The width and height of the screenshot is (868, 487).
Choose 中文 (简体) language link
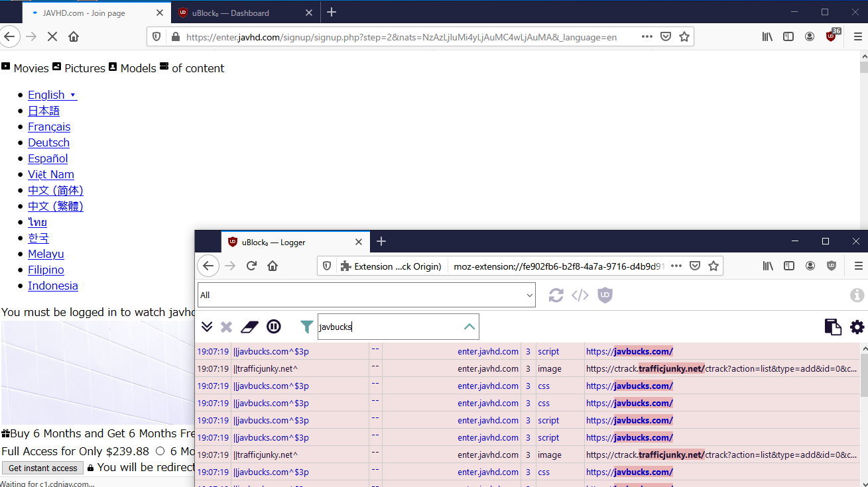click(56, 190)
